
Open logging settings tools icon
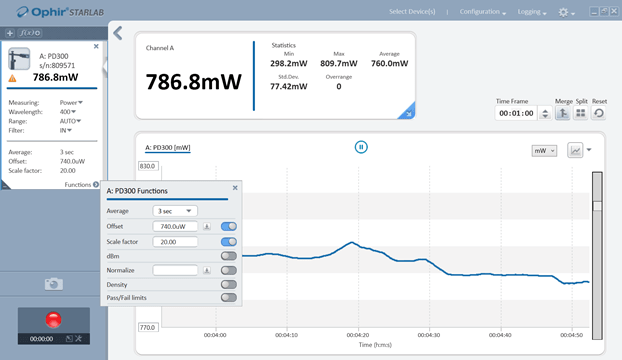(x=79, y=339)
